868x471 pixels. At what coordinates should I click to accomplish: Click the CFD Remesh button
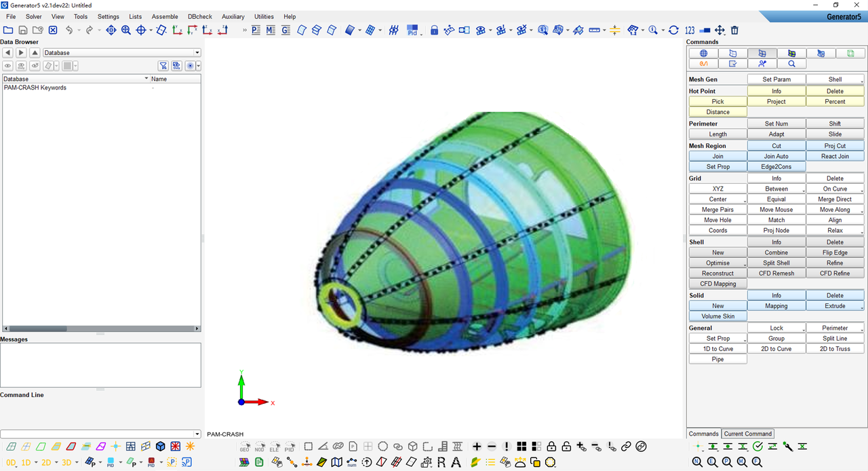(x=776, y=274)
